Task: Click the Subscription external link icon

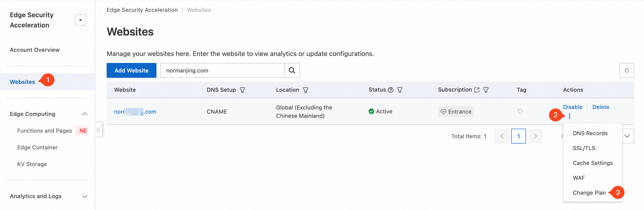Action: tap(477, 90)
